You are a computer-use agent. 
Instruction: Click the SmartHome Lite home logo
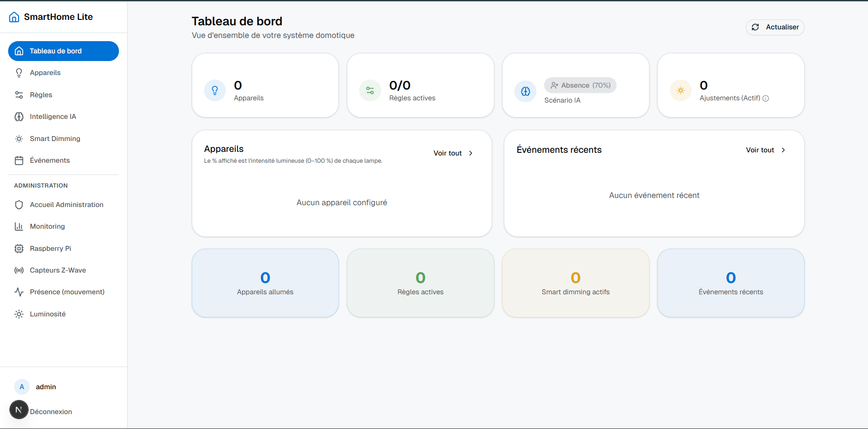(14, 17)
